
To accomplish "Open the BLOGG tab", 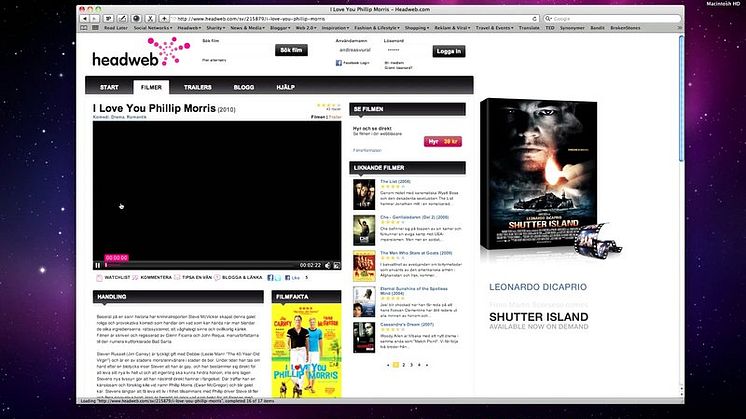I will (244, 88).
